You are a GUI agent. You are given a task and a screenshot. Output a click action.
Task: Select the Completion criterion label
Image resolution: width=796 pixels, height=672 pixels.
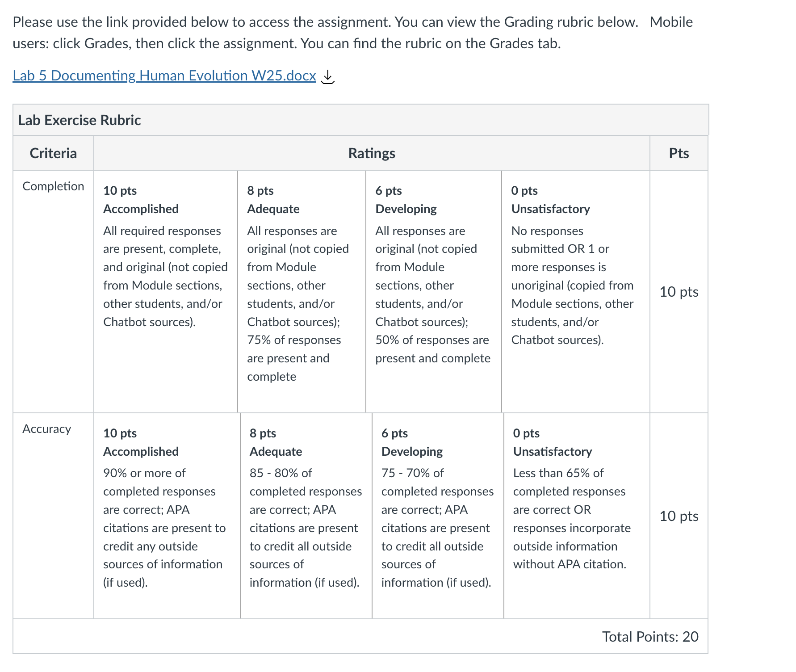53,186
